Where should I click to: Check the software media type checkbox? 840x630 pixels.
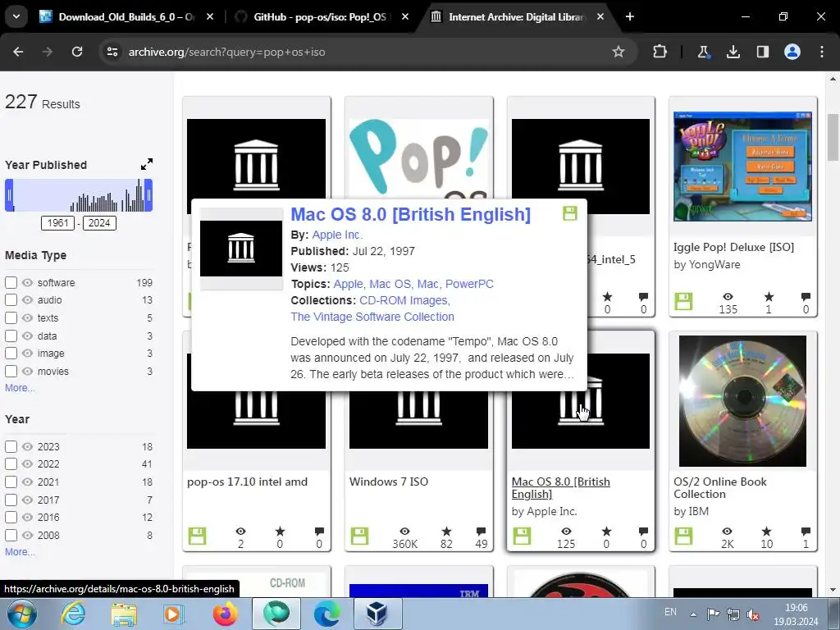[11, 282]
